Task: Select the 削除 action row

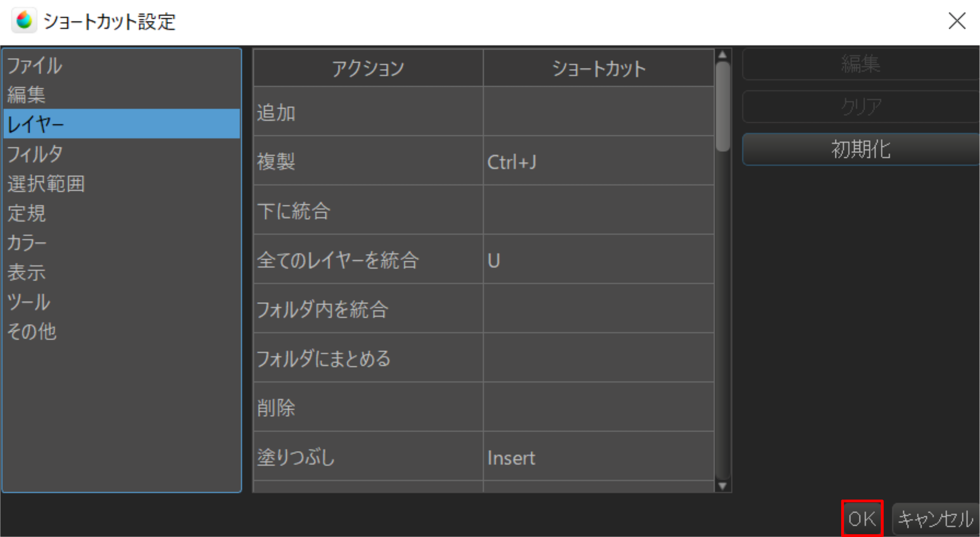Action: click(484, 407)
